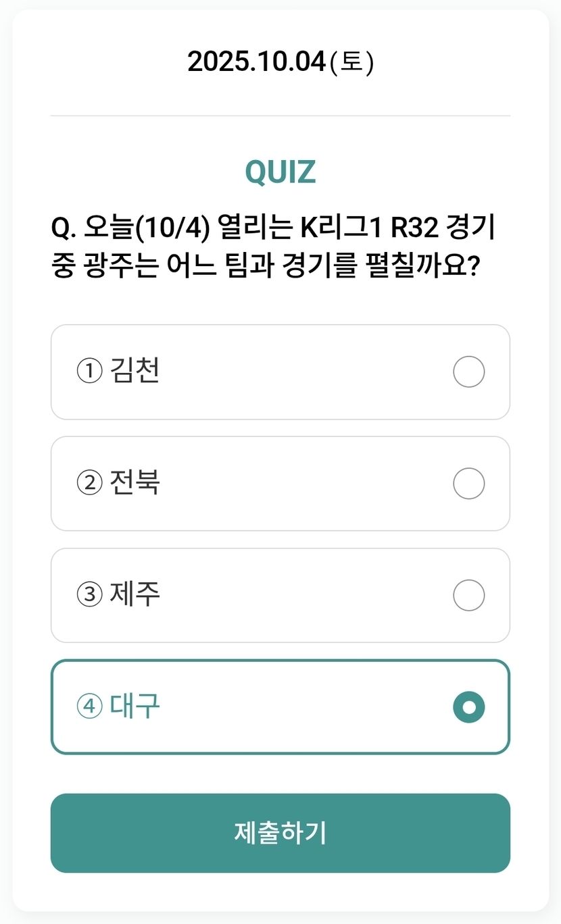Submit the quiz with 제출하기 button
This screenshot has width=561, height=924.
click(280, 833)
